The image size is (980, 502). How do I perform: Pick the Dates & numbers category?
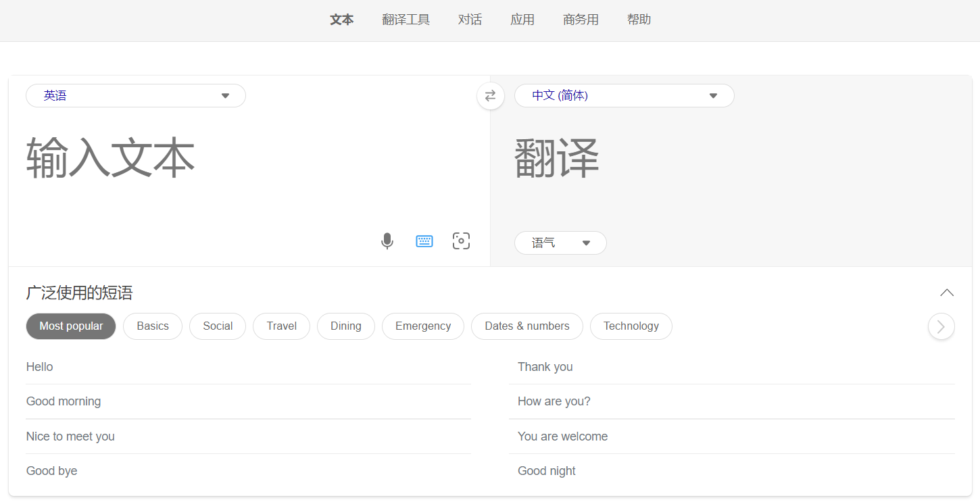point(526,326)
